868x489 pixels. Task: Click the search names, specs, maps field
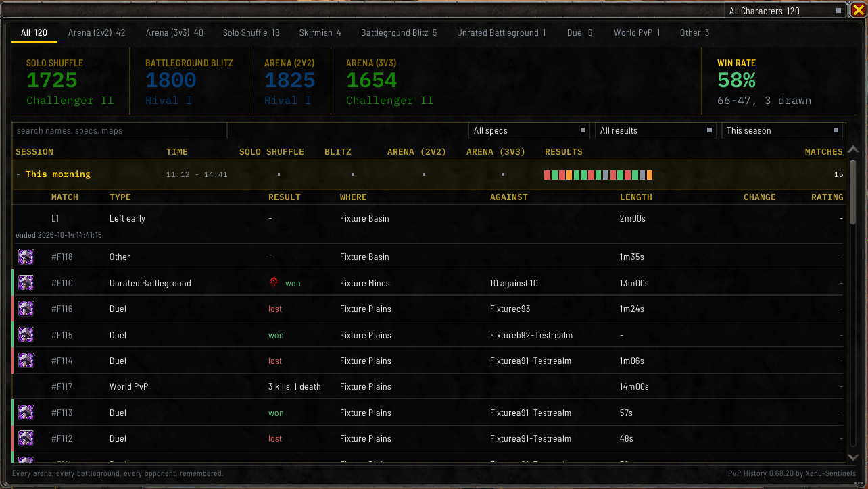[120, 130]
